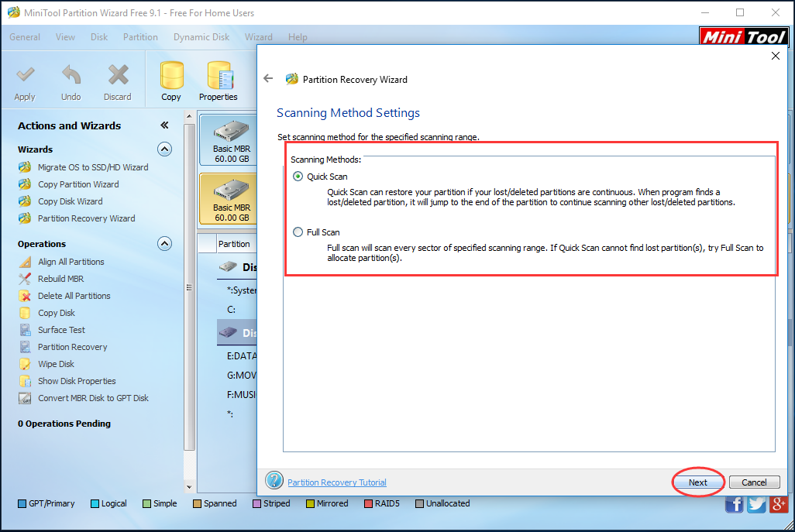The height and width of the screenshot is (532, 795).
Task: Open the Google Plus social icon
Action: (x=779, y=505)
